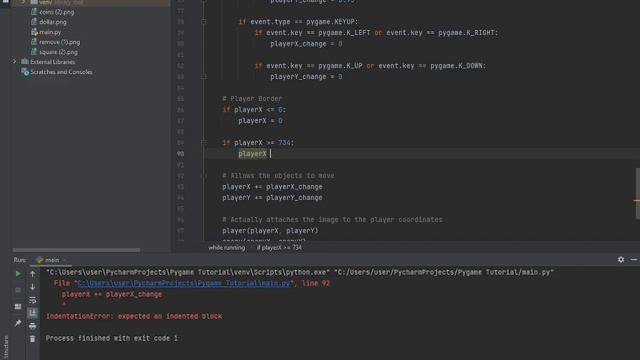
Task: Click gutter line number 90
Action: [180, 154]
